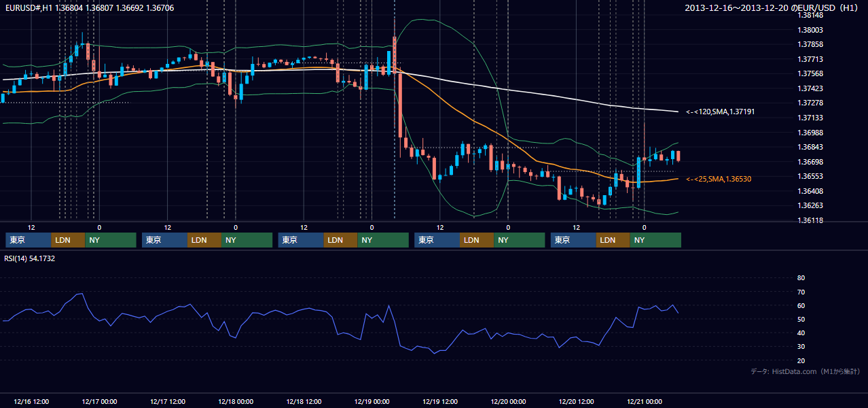Select price axis value 1.38148

(x=810, y=15)
